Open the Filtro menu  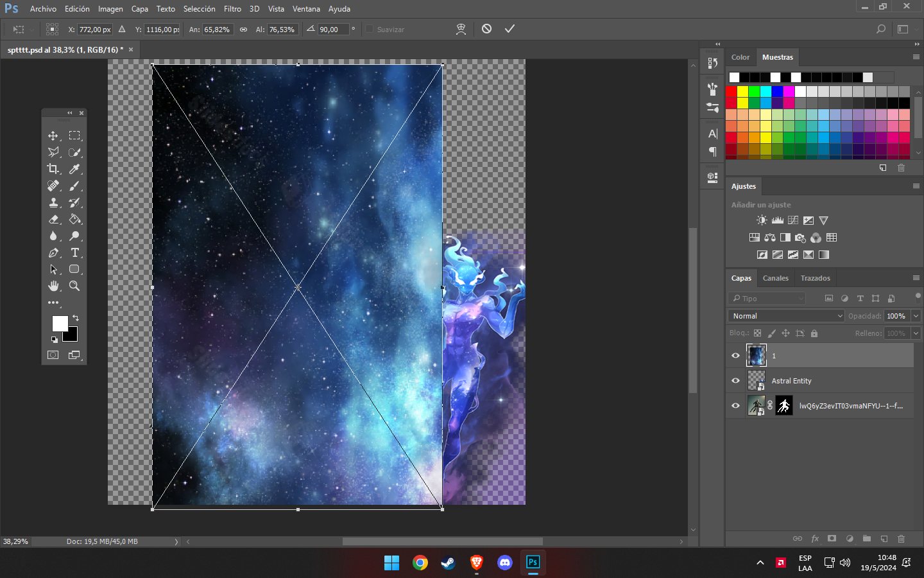click(x=232, y=9)
